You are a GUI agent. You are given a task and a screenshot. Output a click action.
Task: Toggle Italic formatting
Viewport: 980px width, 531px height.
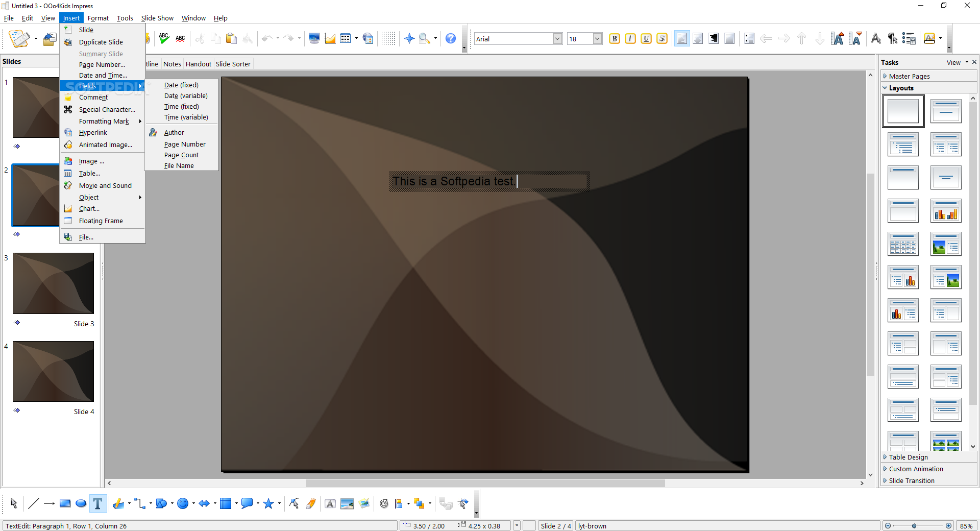click(630, 38)
